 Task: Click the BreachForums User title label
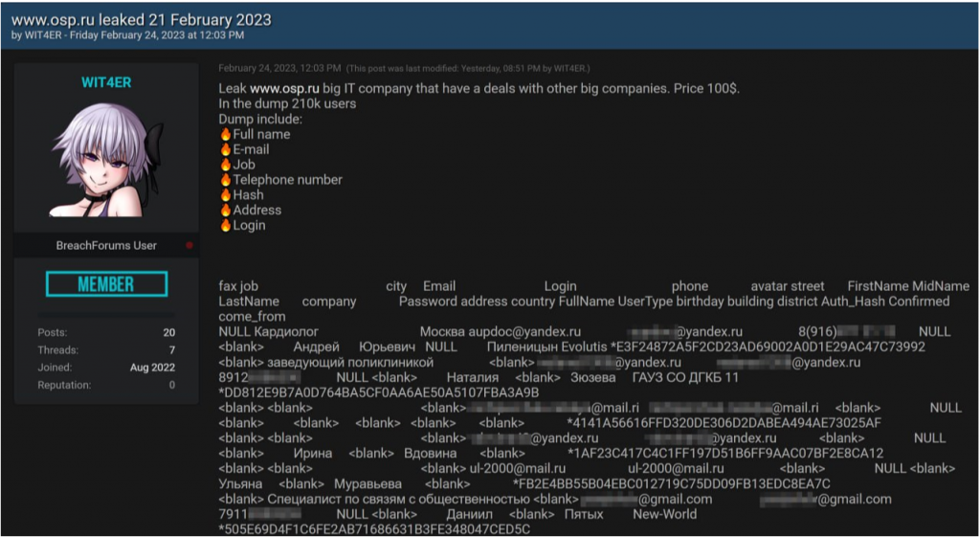point(106,246)
